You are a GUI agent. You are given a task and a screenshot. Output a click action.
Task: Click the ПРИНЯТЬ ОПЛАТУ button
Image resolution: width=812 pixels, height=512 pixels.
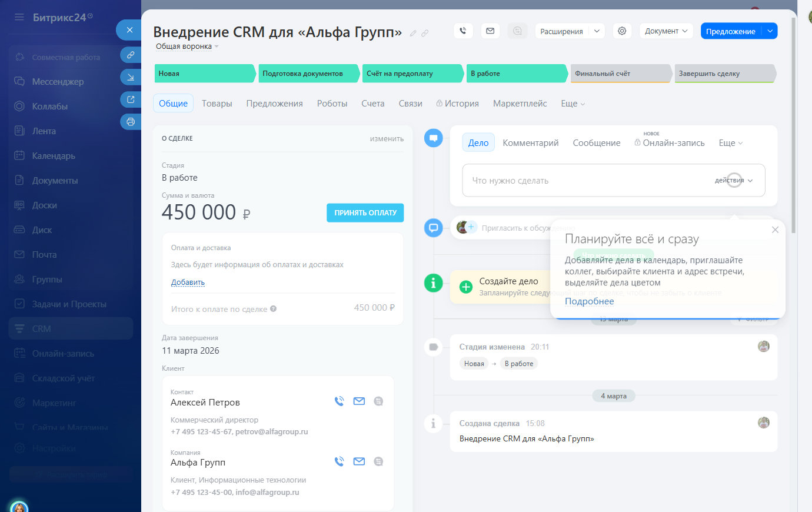click(x=365, y=213)
